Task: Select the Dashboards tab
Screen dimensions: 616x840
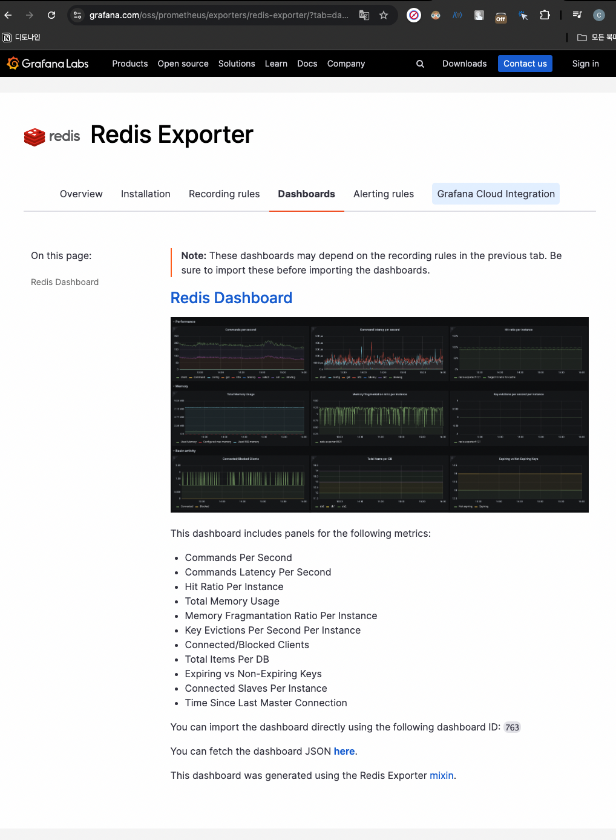Action: point(307,194)
